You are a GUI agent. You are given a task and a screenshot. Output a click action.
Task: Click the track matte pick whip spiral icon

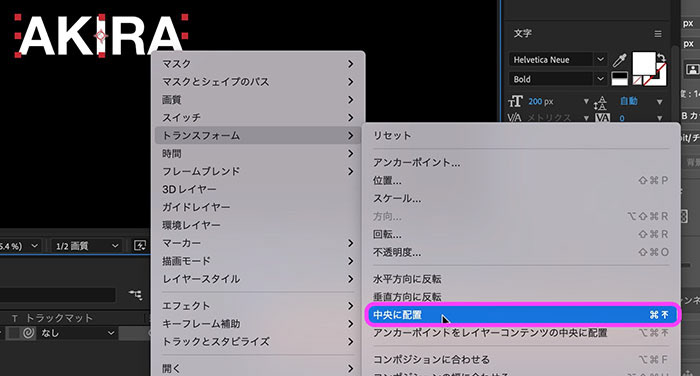click(x=29, y=333)
